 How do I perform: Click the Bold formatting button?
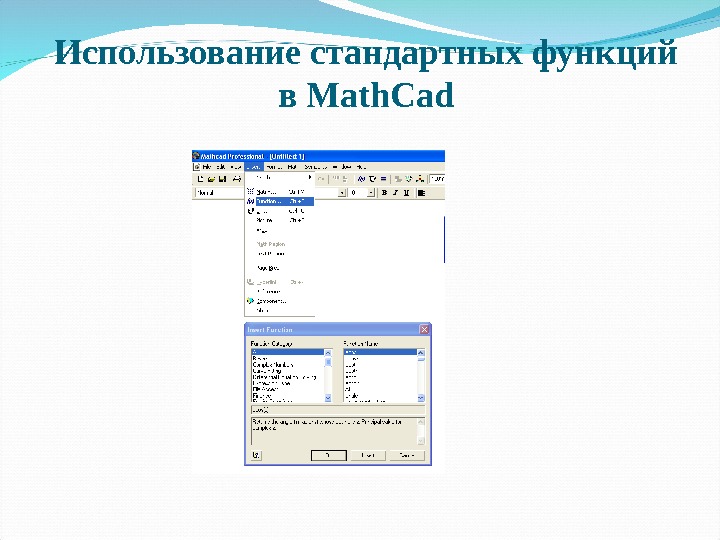point(384,193)
